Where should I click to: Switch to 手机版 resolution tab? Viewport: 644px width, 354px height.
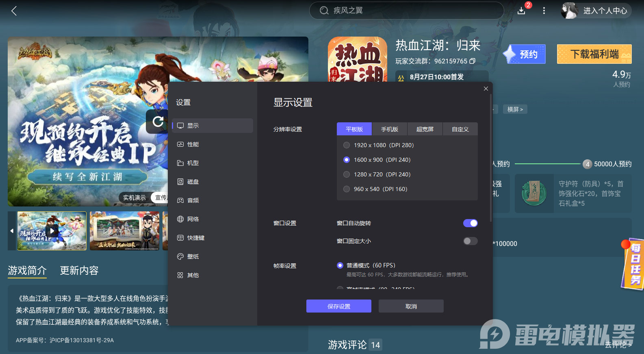click(x=390, y=129)
